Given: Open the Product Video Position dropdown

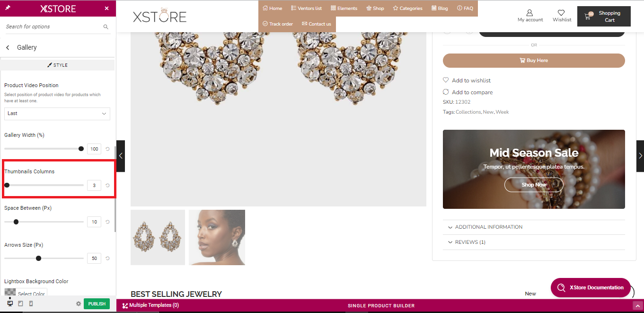Looking at the screenshot, I should [x=57, y=114].
